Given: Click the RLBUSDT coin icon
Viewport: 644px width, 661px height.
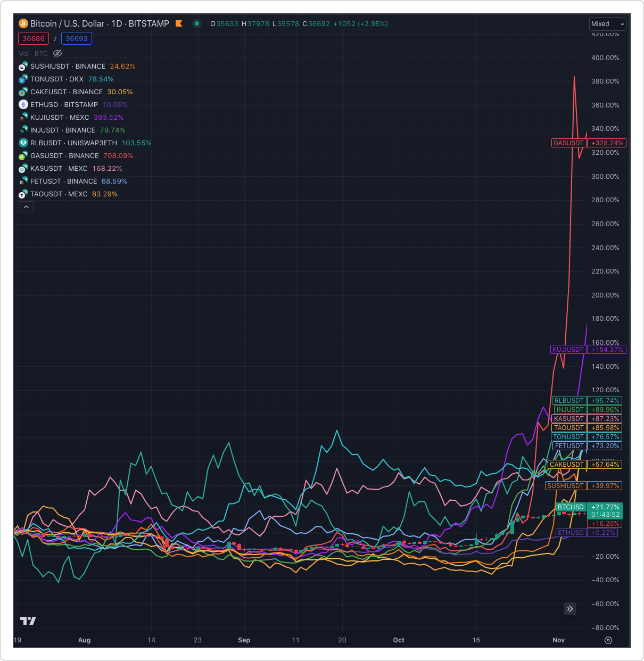Looking at the screenshot, I should coord(23,143).
